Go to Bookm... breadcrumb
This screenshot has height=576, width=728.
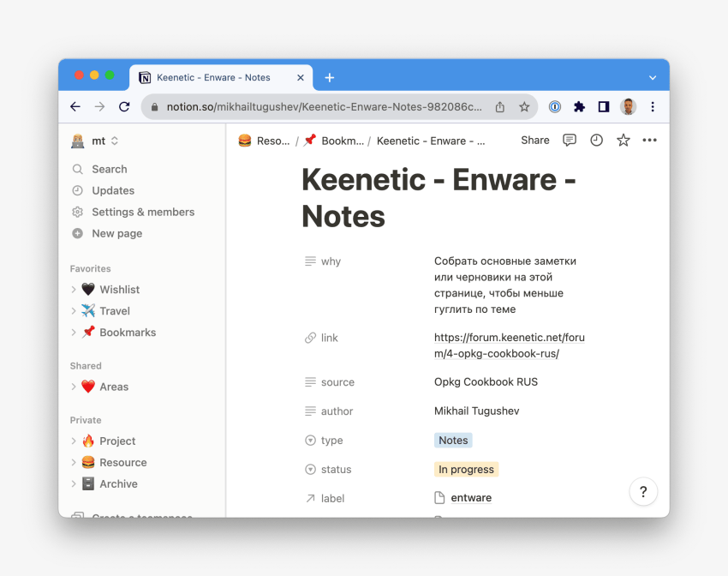coord(333,141)
